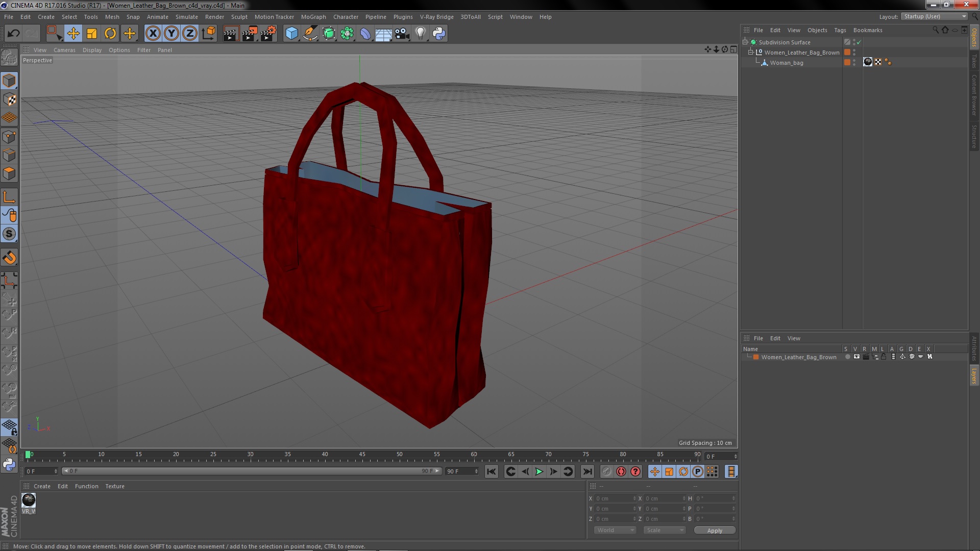Click the Undo arrow icon
This screenshot has height=551, width=980.
pyautogui.click(x=13, y=34)
